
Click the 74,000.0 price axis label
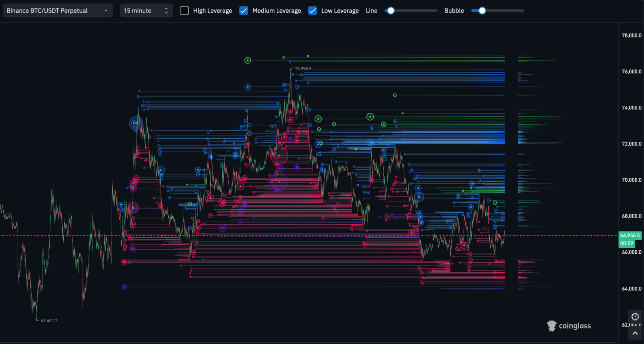(x=632, y=108)
